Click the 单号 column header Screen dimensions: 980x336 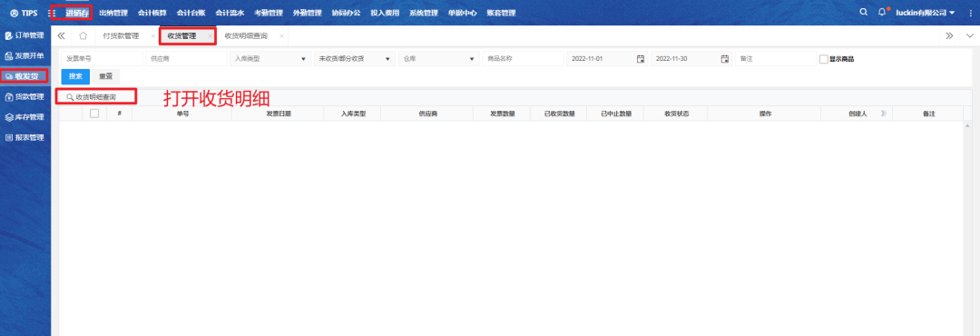[181, 114]
